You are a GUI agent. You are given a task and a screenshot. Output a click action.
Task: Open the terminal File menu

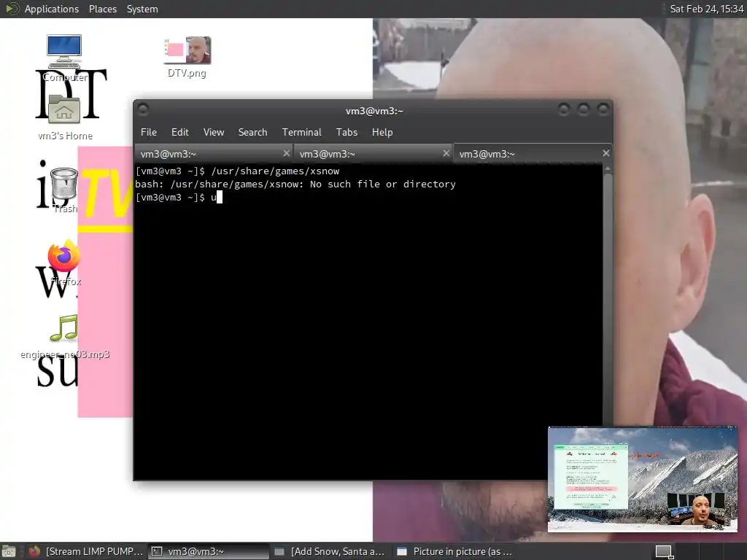(149, 132)
